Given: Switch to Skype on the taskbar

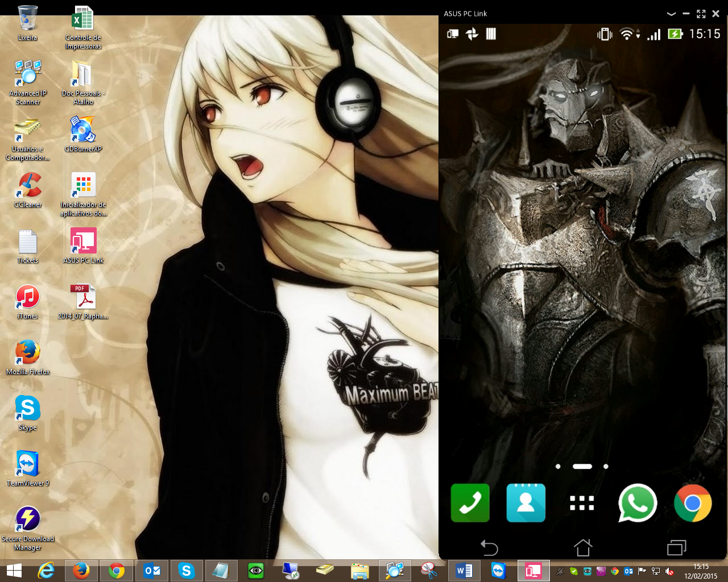Looking at the screenshot, I should (x=187, y=571).
